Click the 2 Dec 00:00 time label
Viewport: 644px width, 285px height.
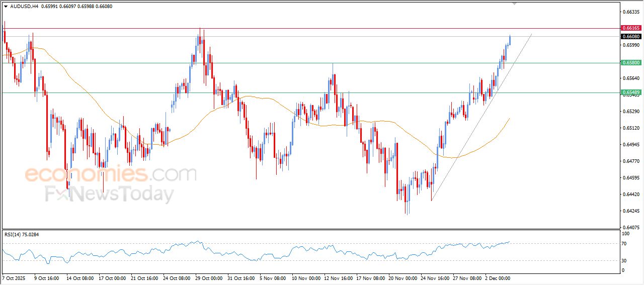click(x=498, y=277)
